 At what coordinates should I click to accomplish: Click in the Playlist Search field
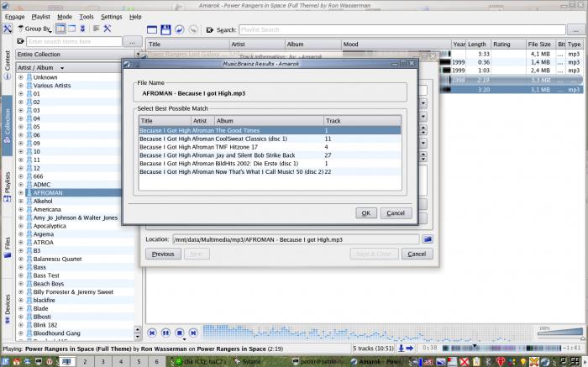(x=402, y=29)
